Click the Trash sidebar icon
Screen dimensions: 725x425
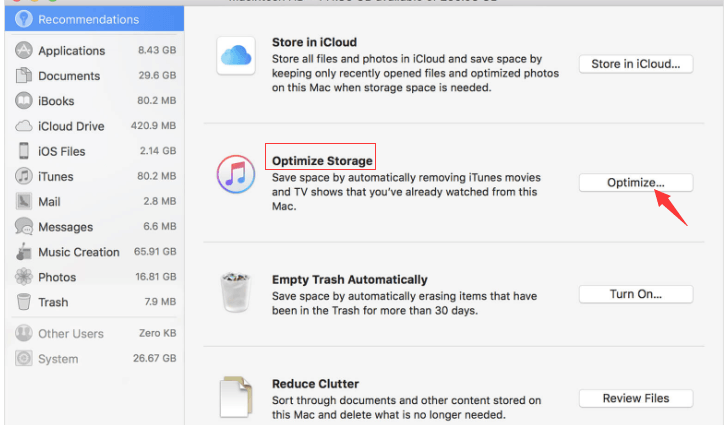(x=24, y=302)
